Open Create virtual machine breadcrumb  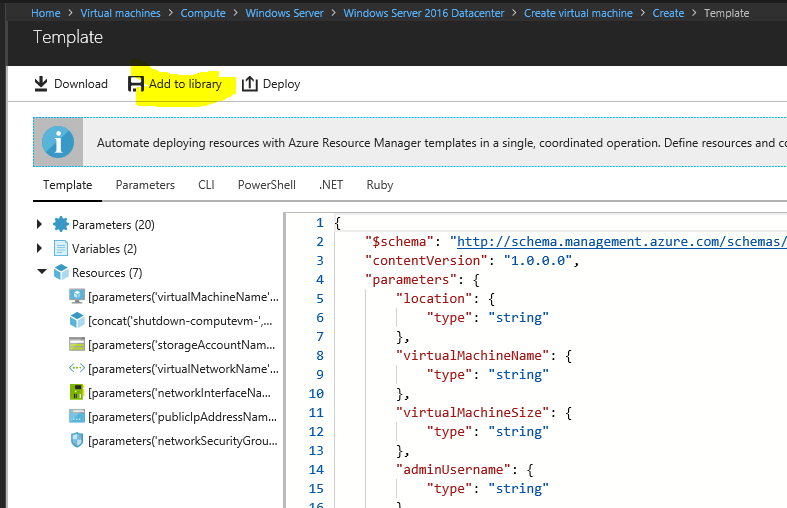point(578,13)
